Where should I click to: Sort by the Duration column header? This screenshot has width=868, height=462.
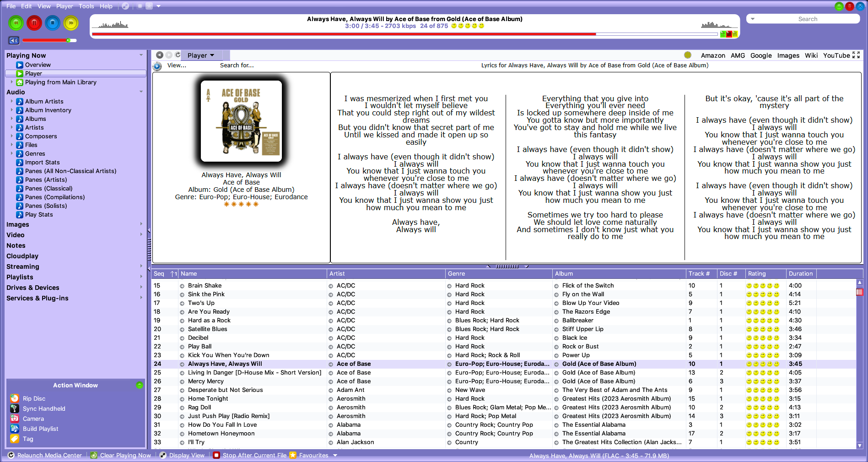pos(801,274)
